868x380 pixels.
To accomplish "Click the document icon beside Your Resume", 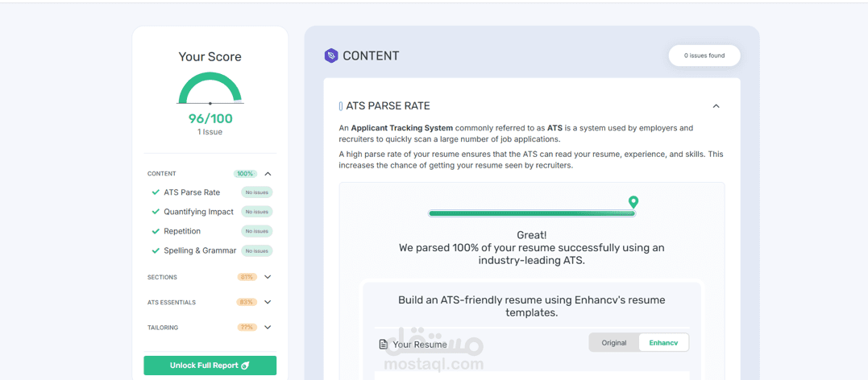I will [384, 345].
